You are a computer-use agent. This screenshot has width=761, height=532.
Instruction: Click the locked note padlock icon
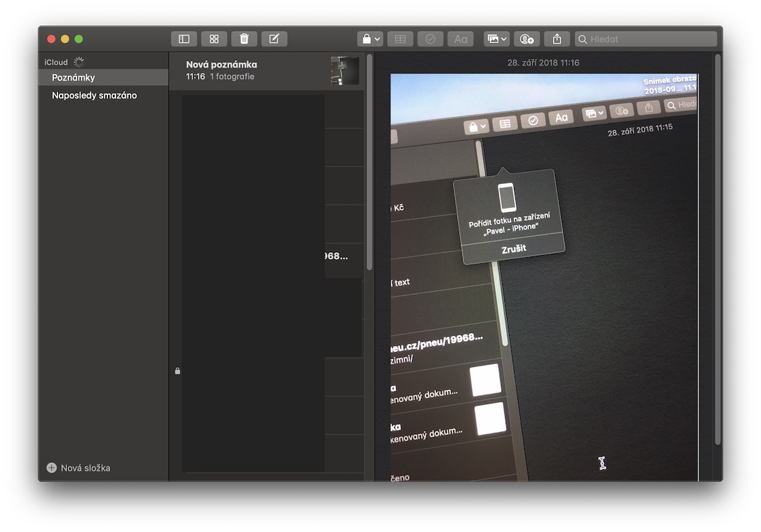(178, 371)
